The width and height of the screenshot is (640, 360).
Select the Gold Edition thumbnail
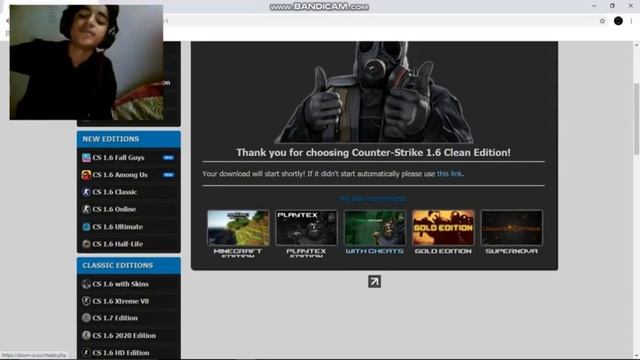pos(443,228)
